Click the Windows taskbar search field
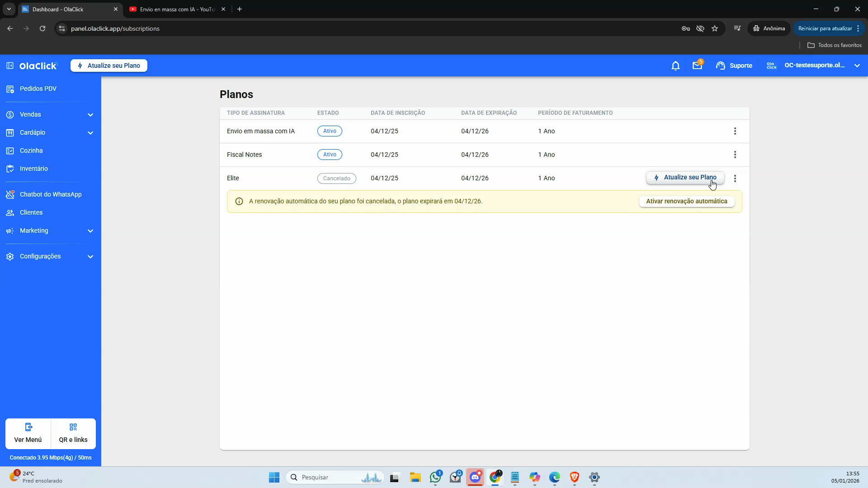Screen dimensions: 868x488 coord(335,477)
